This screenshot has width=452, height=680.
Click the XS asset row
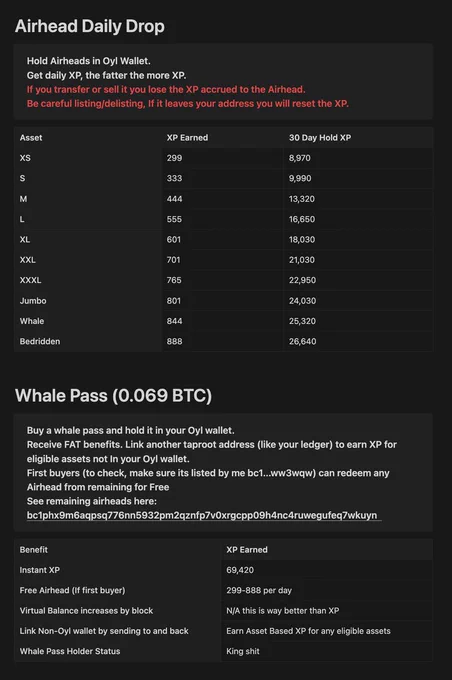[x=223, y=158]
